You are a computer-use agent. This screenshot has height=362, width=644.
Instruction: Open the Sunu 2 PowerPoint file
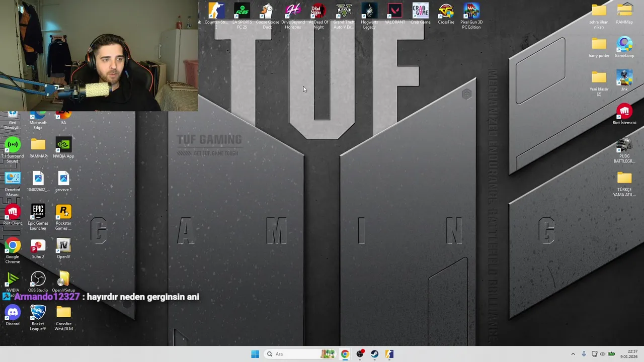(x=38, y=248)
